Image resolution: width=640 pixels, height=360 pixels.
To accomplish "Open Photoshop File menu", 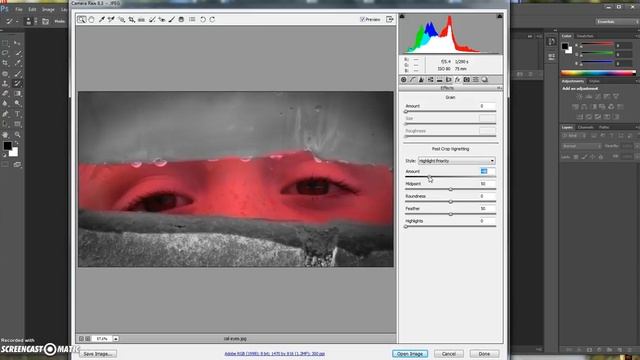I will click(x=19, y=9).
